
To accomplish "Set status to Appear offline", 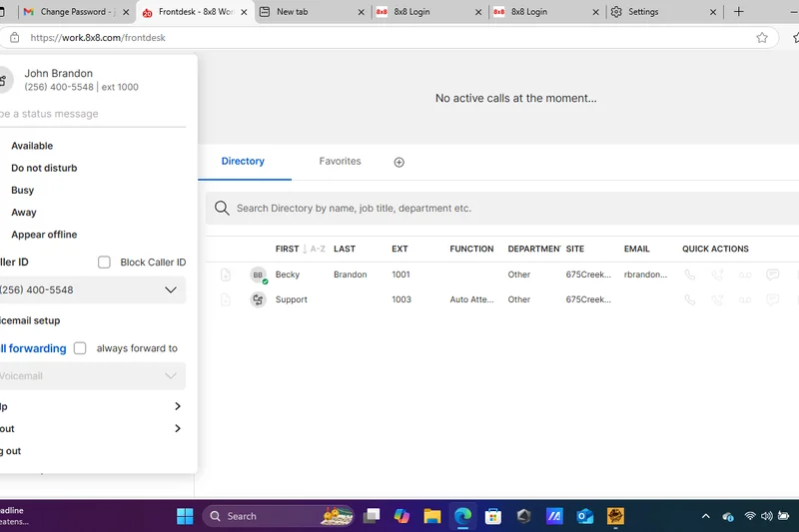I will coord(44,235).
